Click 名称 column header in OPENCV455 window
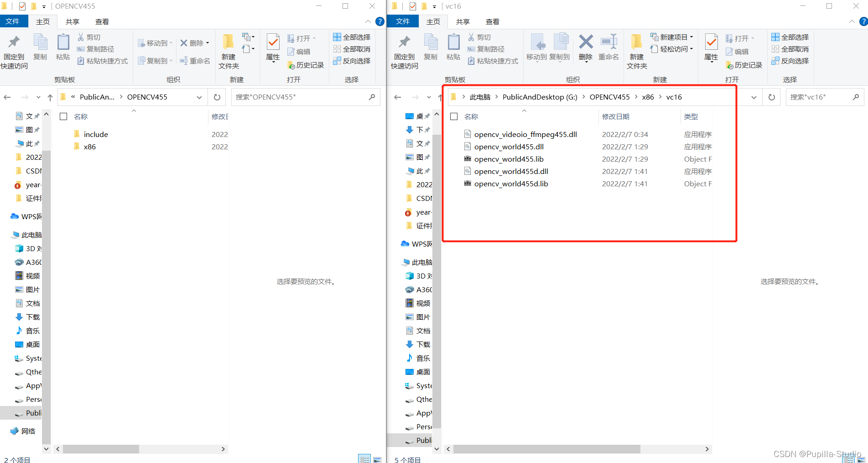This screenshot has height=463, width=868. tap(81, 116)
